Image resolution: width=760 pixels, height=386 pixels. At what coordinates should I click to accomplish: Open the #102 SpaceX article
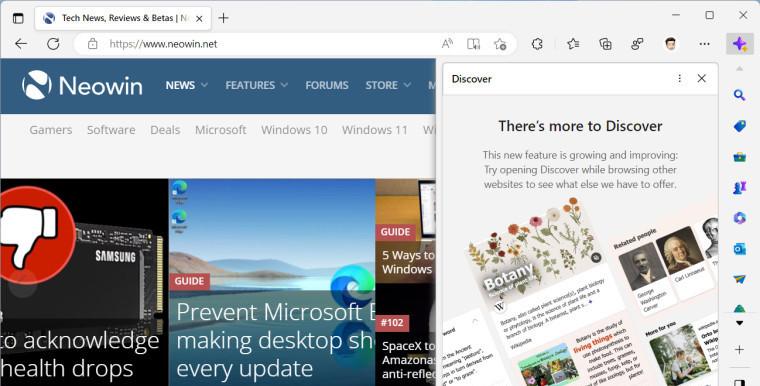tap(406, 335)
